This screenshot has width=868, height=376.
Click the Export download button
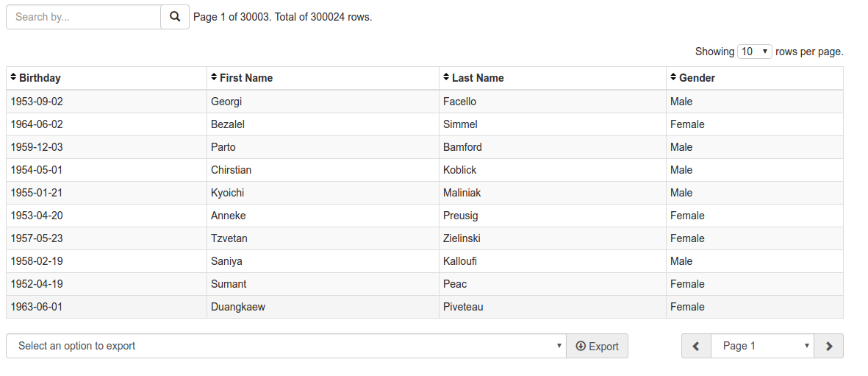(x=597, y=346)
